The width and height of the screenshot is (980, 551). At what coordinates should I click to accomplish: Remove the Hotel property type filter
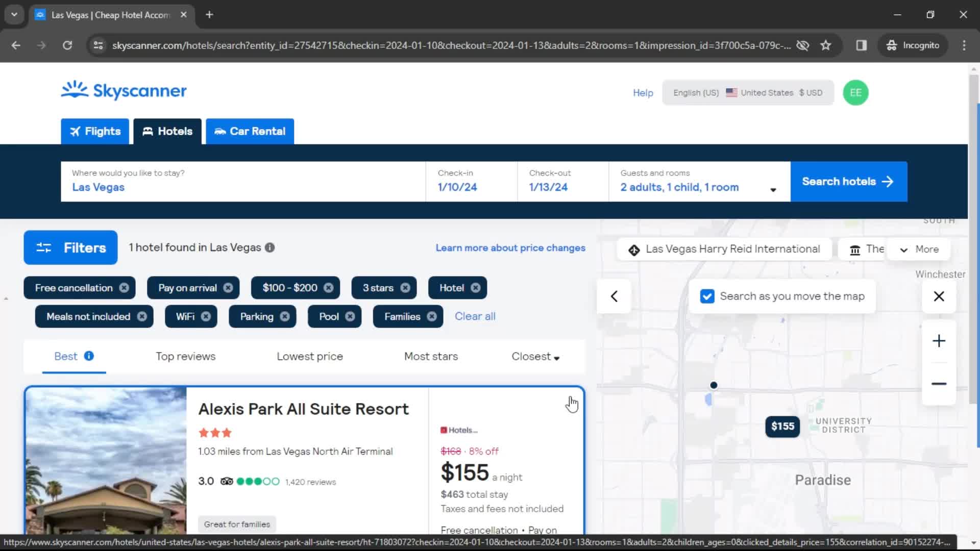(x=476, y=288)
